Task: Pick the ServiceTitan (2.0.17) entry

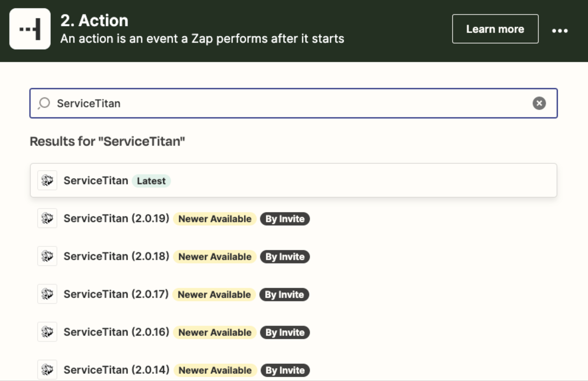Action: click(x=116, y=294)
